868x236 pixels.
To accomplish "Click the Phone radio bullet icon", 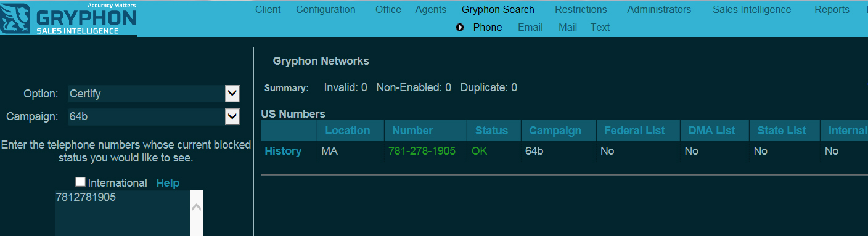I will [x=460, y=28].
